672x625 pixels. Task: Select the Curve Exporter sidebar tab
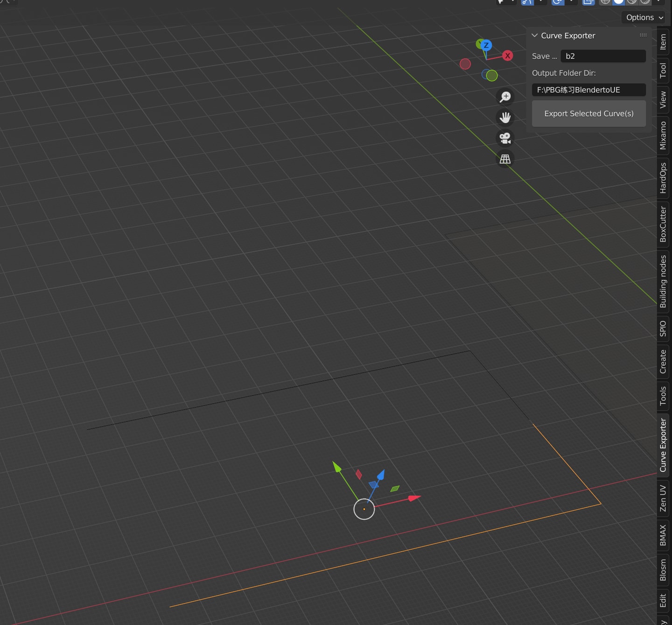click(663, 445)
